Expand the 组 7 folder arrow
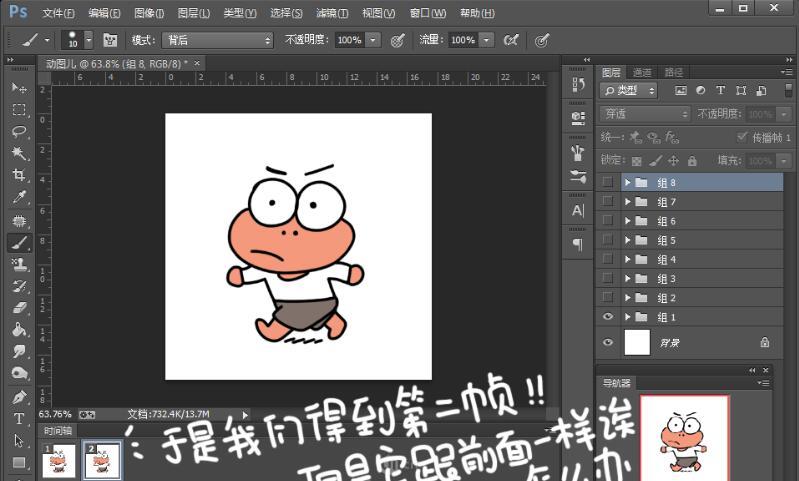 [x=628, y=202]
